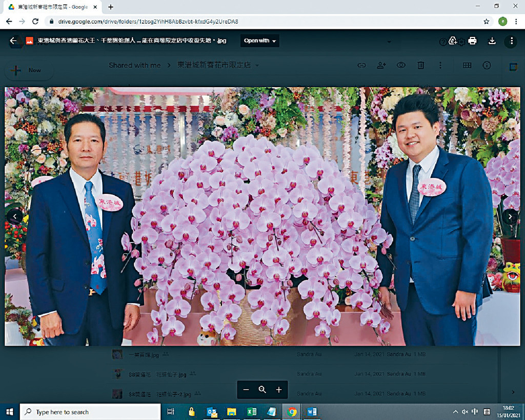Screen dimensions: 525x420
Task: Click the previewed orchid photo
Action: (262, 216)
